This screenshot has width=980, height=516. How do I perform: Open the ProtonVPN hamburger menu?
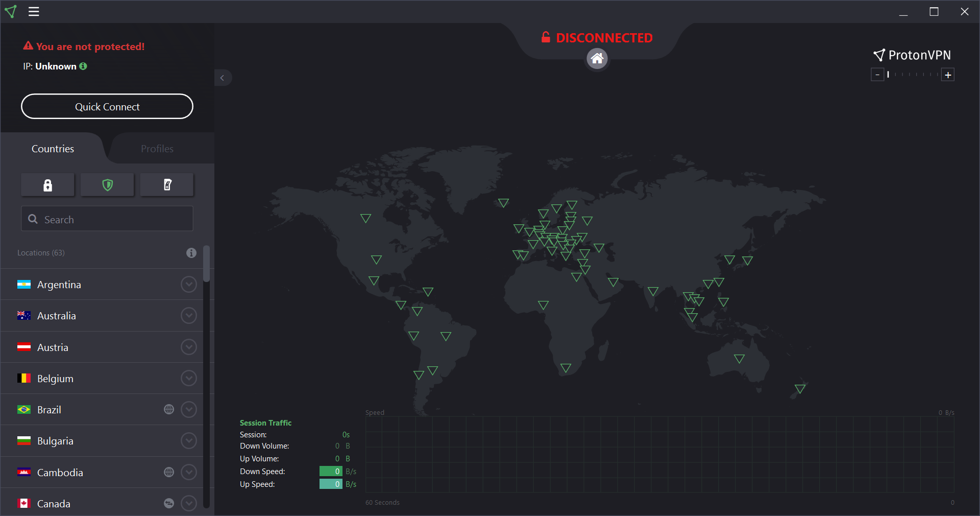tap(33, 11)
